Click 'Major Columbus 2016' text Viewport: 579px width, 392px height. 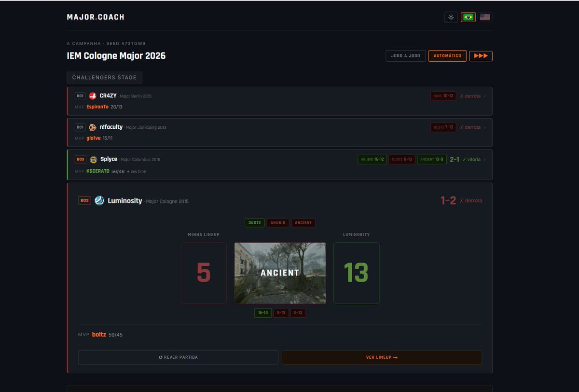140,160
